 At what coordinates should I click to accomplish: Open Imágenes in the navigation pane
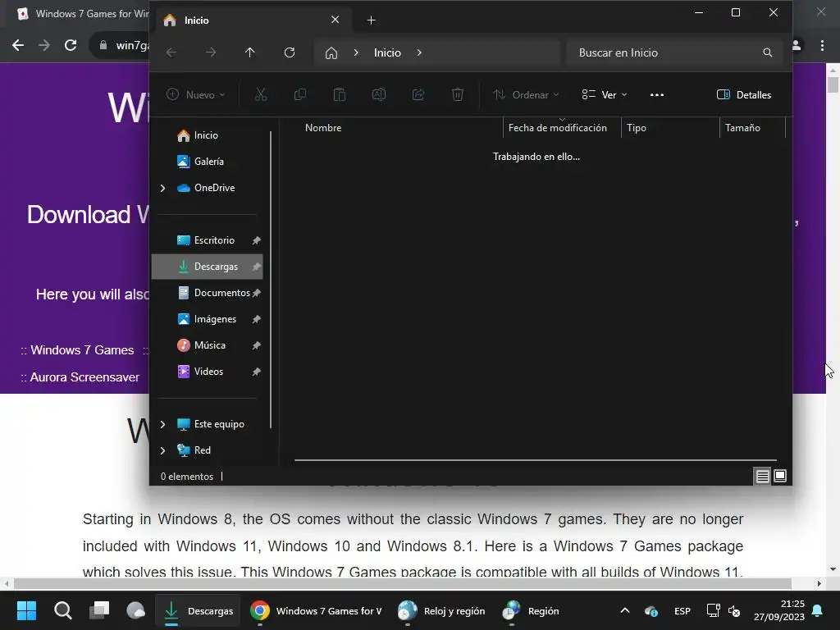[x=207, y=319]
